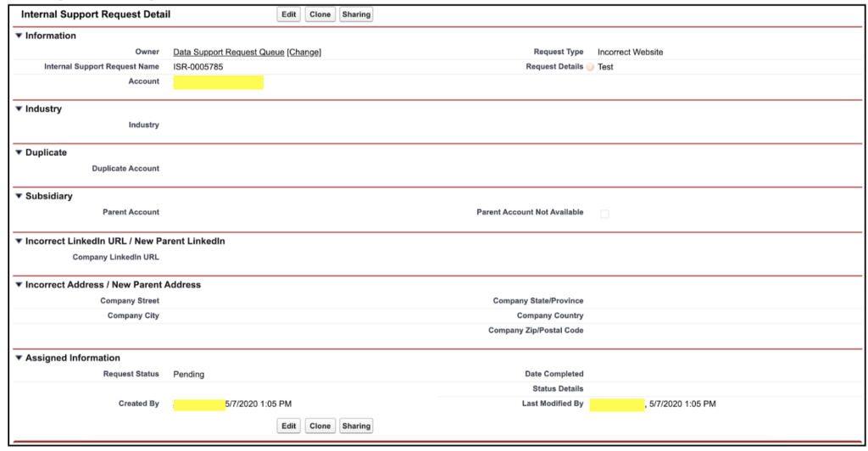Collapse Incorrect LinkedIn URL section
Viewport: 868px width, 451px height.
tap(19, 242)
